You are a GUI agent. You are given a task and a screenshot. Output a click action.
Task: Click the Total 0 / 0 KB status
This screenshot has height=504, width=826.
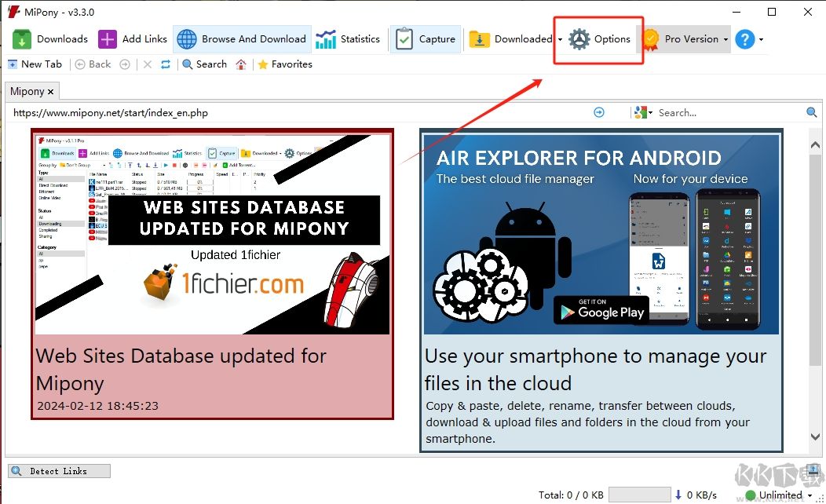(571, 495)
